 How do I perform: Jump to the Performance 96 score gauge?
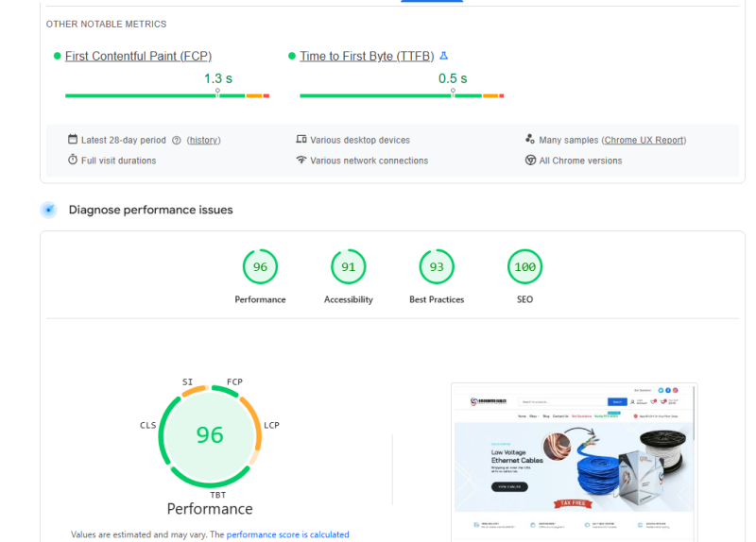coord(261,277)
